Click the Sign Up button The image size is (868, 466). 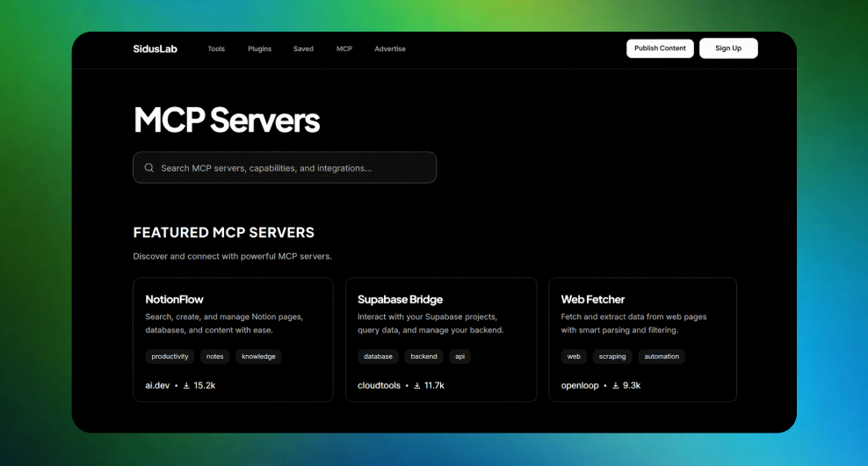(x=728, y=48)
